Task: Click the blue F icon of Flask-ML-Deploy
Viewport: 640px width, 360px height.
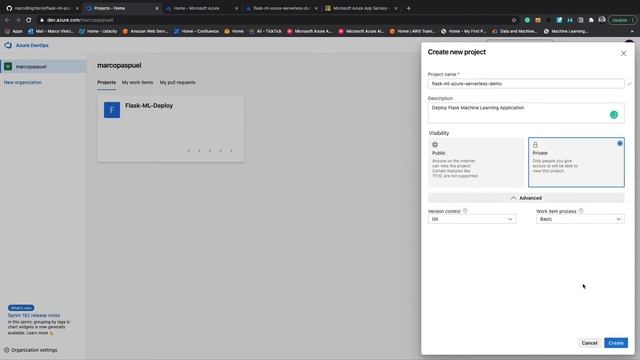Action: [x=112, y=110]
